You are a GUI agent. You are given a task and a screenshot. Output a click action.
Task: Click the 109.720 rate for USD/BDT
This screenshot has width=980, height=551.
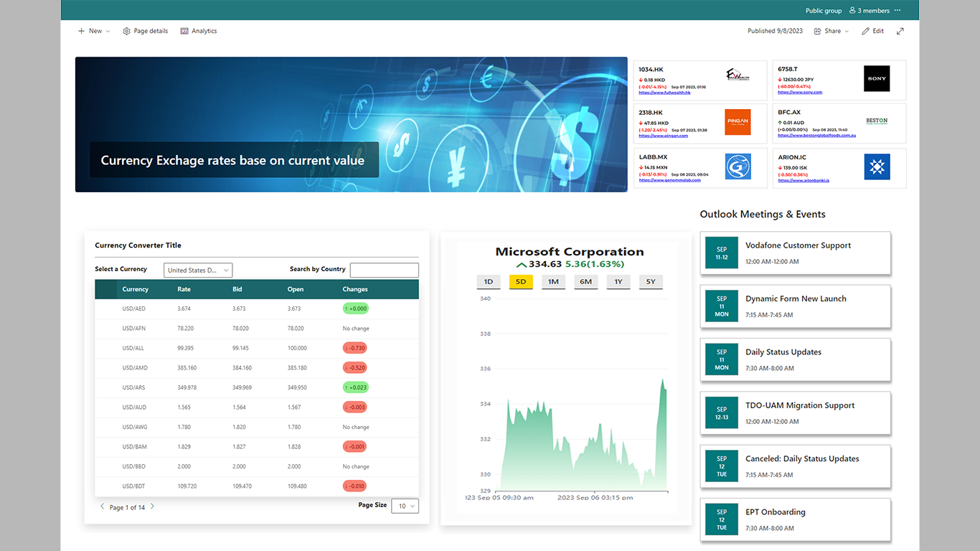(187, 486)
